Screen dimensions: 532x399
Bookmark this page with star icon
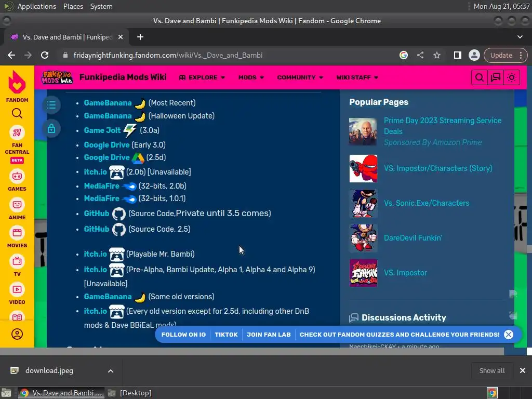click(x=436, y=55)
